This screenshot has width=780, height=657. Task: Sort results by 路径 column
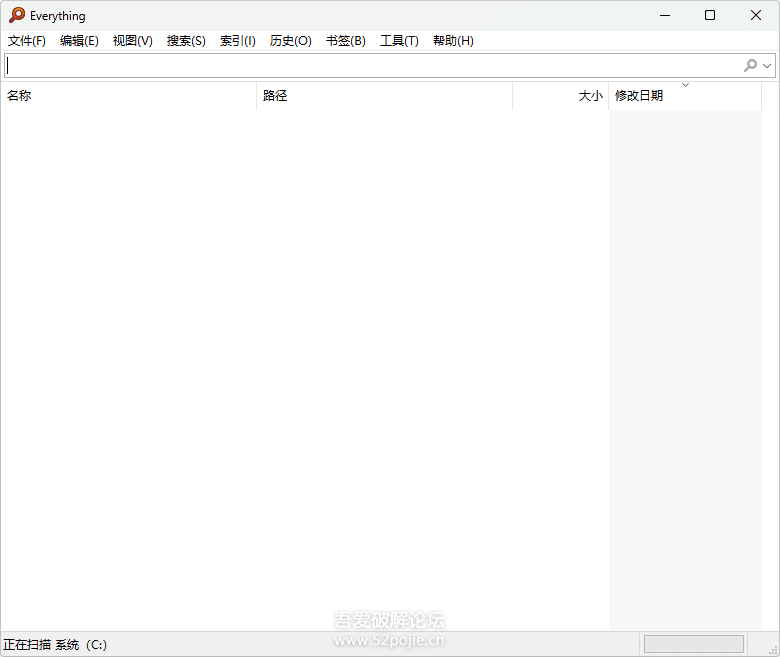pos(385,95)
